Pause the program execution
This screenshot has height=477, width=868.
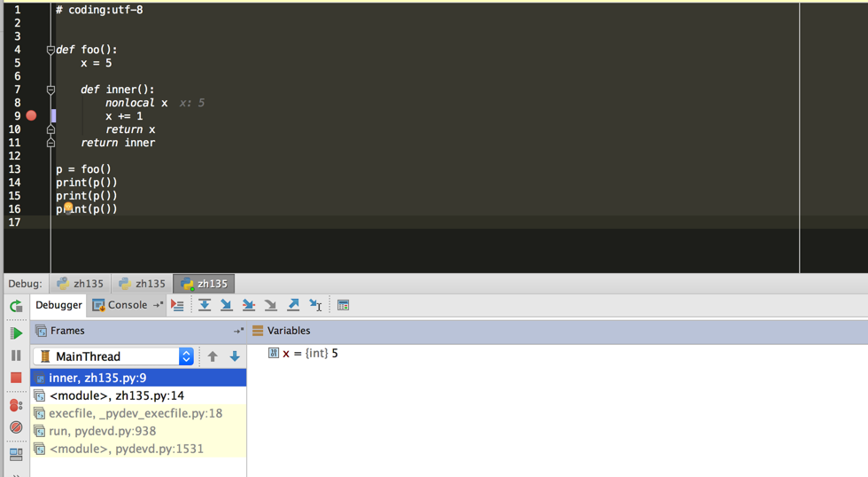[x=16, y=356]
